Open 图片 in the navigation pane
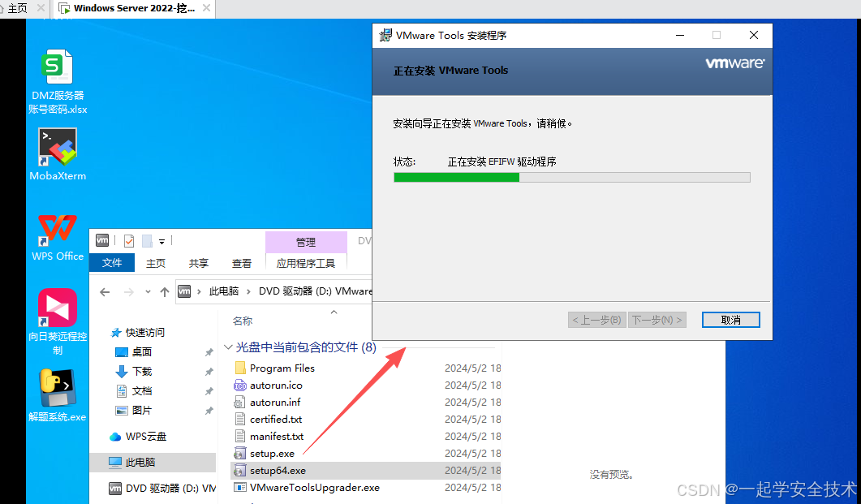Image resolution: width=861 pixels, height=504 pixels. click(x=142, y=410)
